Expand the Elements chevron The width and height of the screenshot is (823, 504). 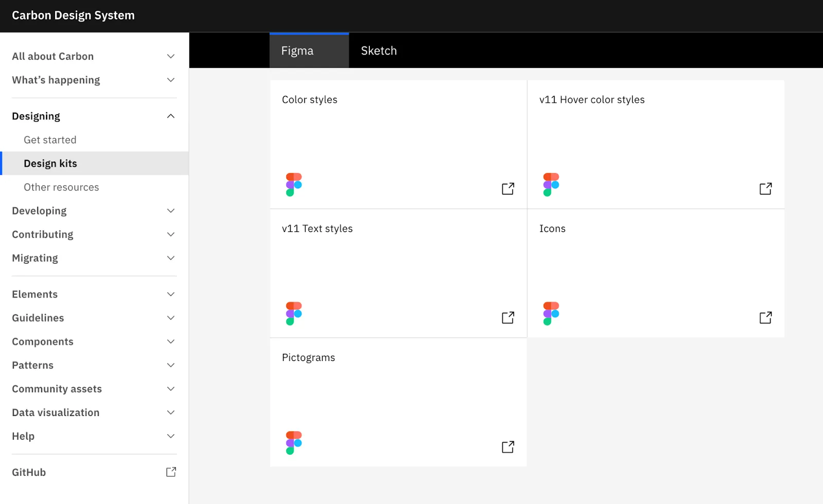pyautogui.click(x=171, y=294)
